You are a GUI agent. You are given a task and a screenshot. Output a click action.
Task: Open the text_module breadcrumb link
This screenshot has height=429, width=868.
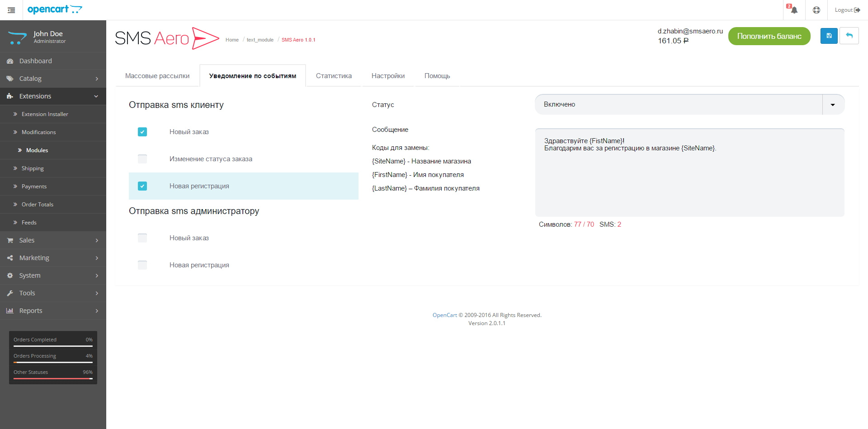(x=260, y=40)
